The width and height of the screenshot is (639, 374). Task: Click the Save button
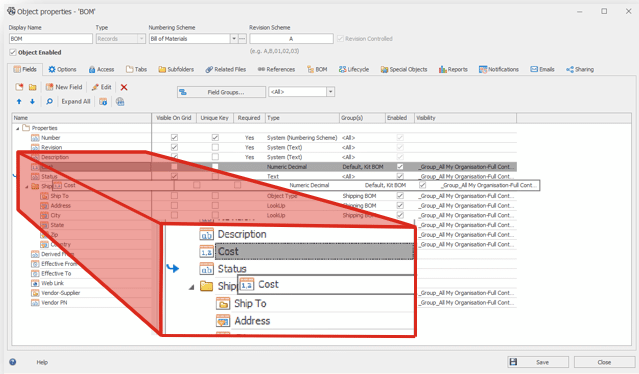point(538,362)
